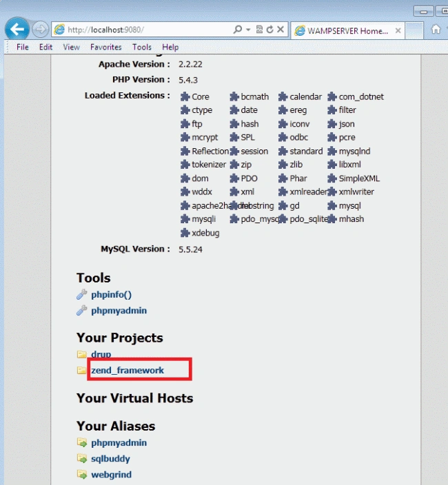Click the PHP version value 5.4.3
The height and width of the screenshot is (485, 448).
tap(187, 80)
